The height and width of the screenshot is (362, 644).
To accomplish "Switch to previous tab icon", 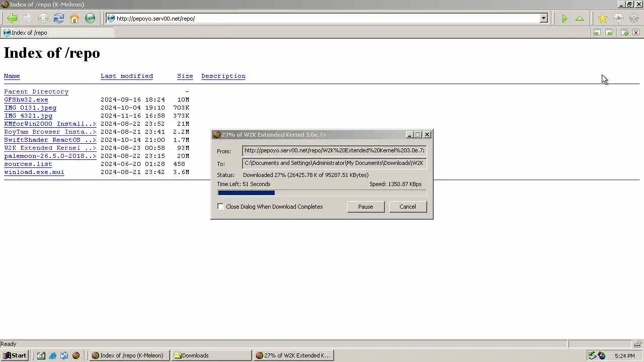I will 597,32.
